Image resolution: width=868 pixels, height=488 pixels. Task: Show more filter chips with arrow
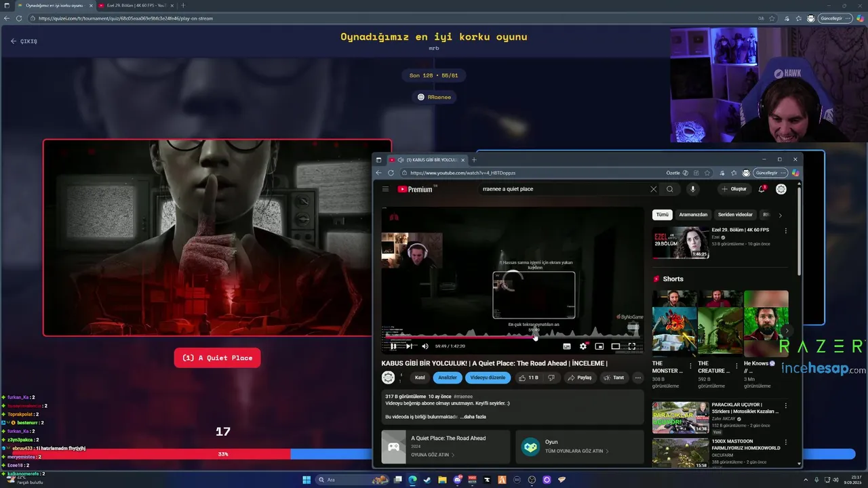tap(780, 215)
